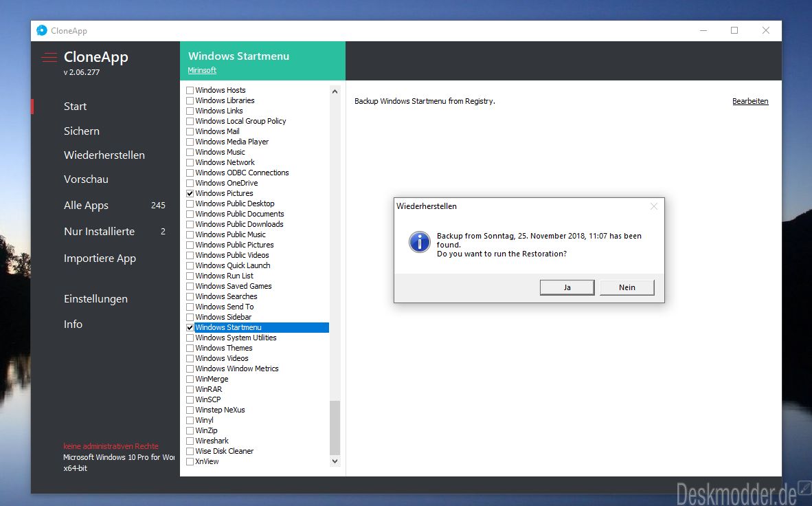Check the Windows Themes checkbox

tap(190, 349)
